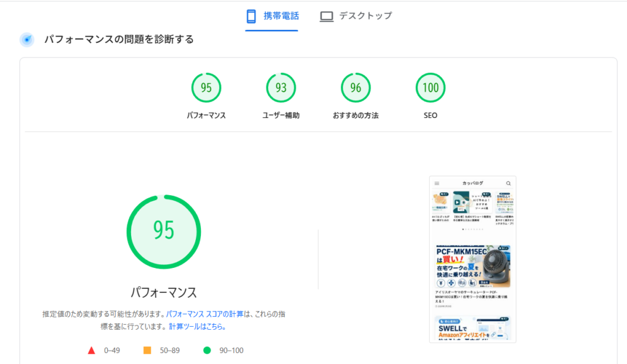Switch to the デスクトップ tab
Screen dimensions: 627x364
[x=356, y=16]
